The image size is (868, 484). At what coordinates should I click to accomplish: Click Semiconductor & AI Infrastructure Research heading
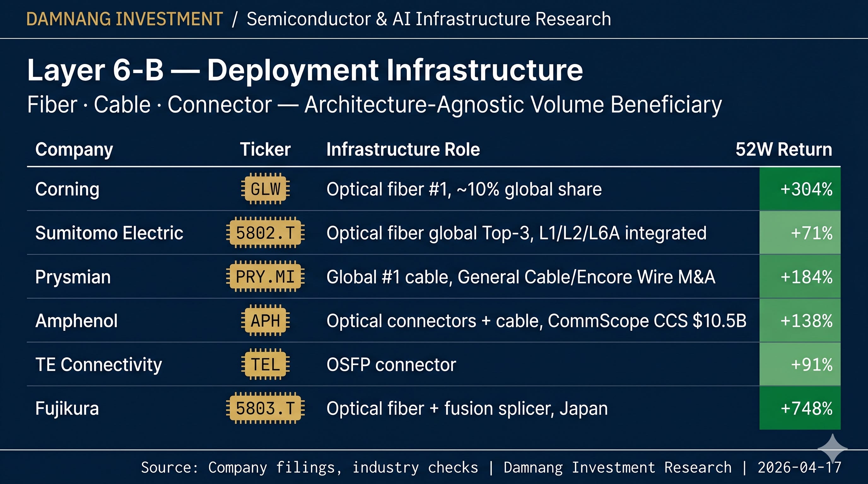pos(429,19)
